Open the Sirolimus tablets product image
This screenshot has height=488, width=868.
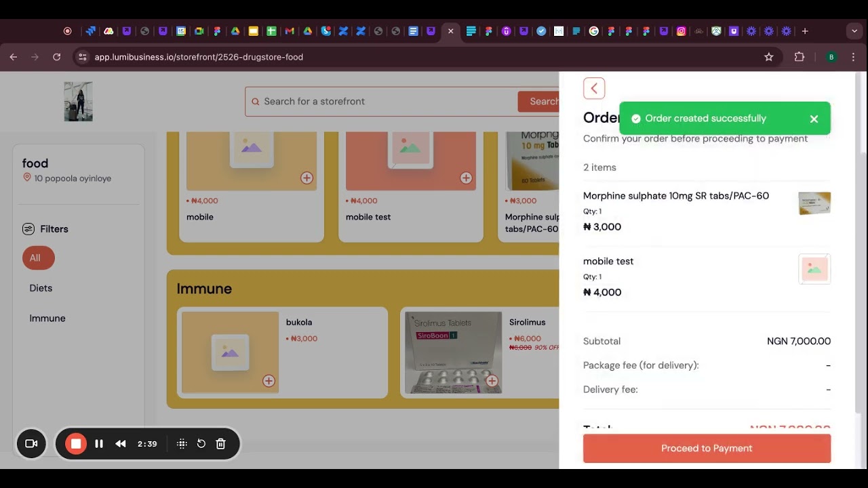[453, 352]
